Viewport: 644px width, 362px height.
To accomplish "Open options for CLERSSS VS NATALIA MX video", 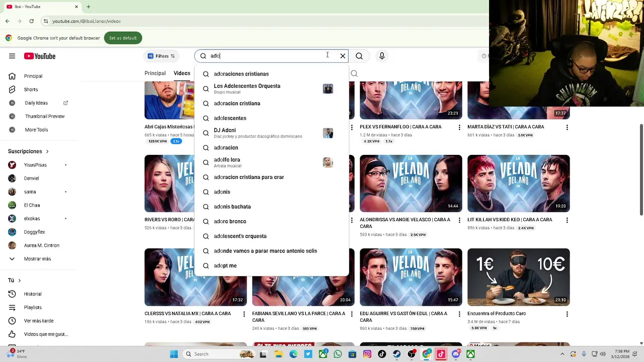I will [x=244, y=314].
